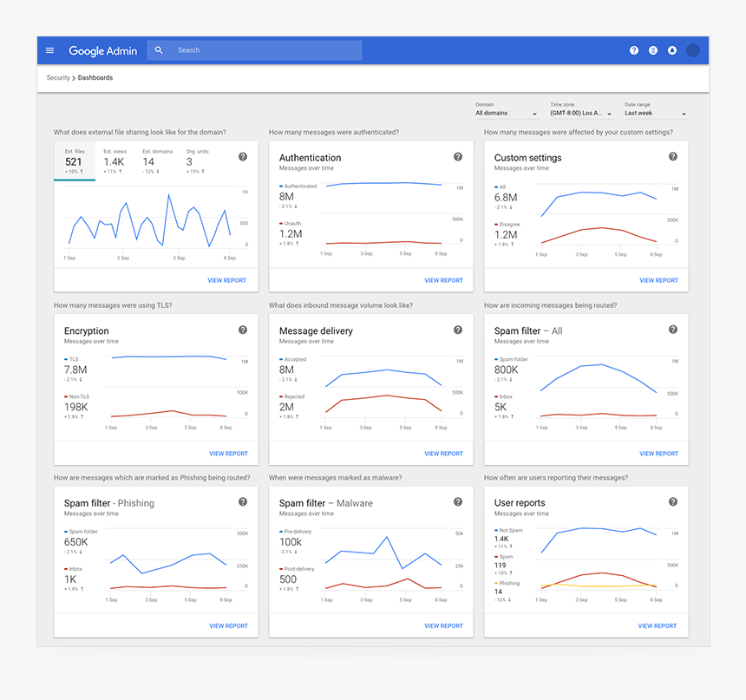The height and width of the screenshot is (700, 746).
Task: Click the 800K Spam folder value
Action: coord(507,370)
